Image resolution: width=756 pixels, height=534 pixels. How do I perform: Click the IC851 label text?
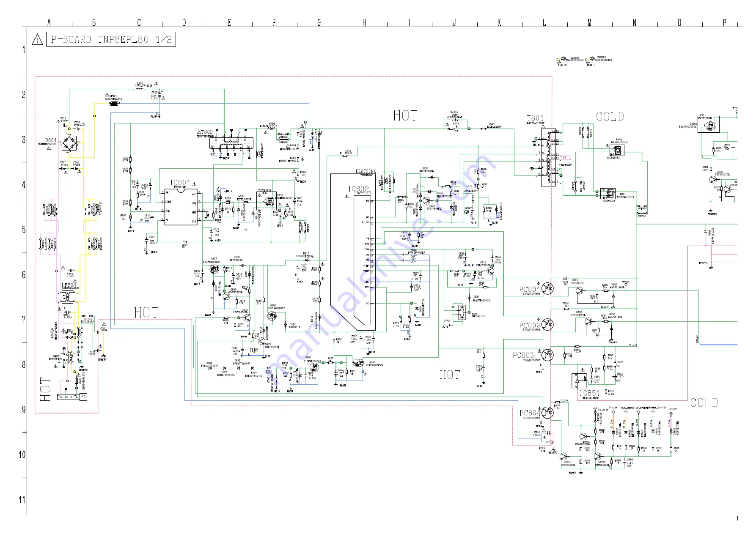(x=589, y=393)
